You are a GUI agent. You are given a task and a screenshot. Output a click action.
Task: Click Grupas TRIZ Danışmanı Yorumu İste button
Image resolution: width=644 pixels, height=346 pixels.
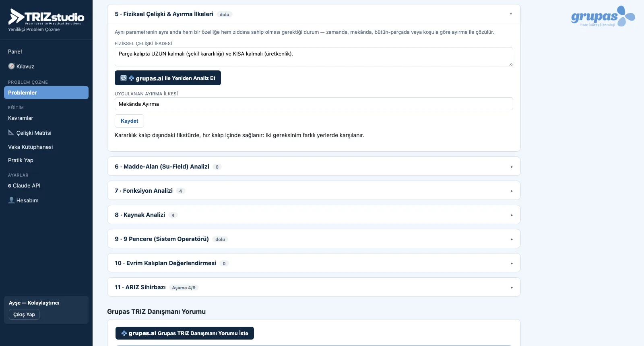coord(185,333)
